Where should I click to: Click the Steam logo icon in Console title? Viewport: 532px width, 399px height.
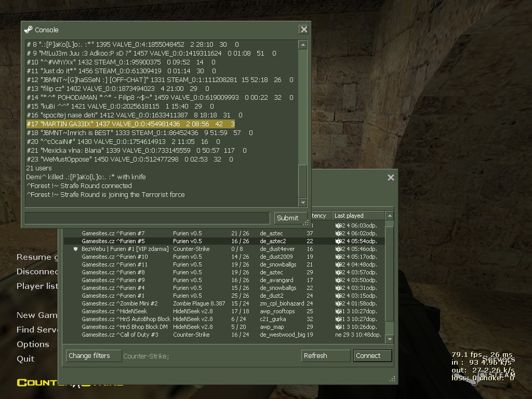(x=29, y=30)
